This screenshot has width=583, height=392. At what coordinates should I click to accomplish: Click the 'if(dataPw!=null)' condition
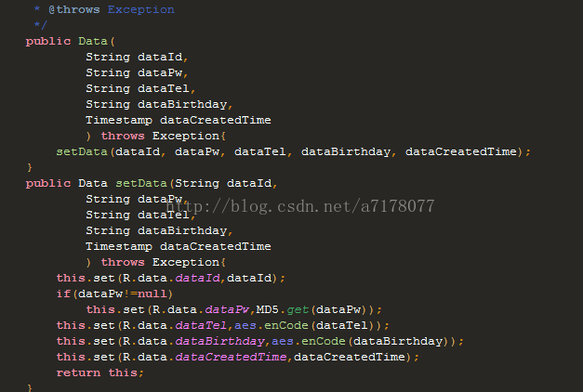click(114, 294)
